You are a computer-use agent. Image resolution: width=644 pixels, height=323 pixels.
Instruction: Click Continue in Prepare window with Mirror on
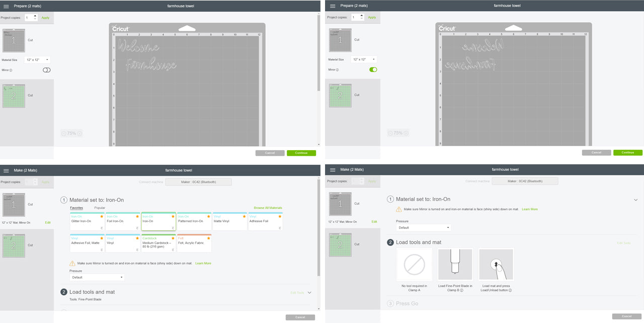[628, 152]
